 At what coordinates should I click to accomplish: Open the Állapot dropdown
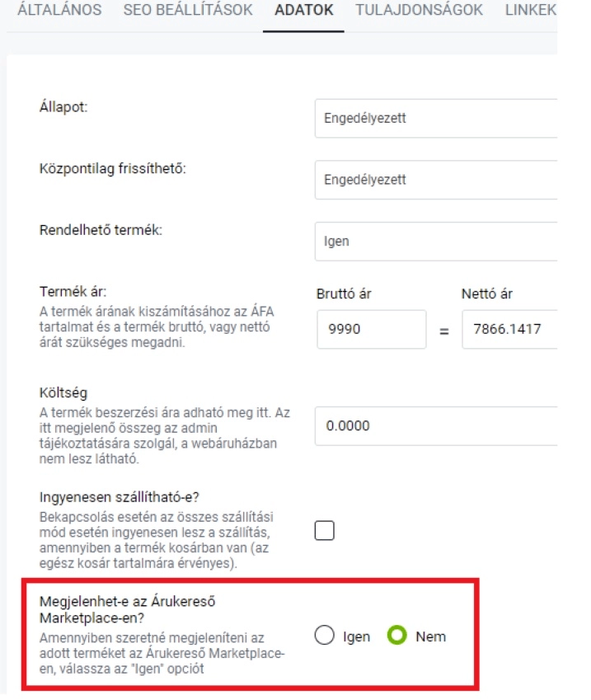point(436,118)
